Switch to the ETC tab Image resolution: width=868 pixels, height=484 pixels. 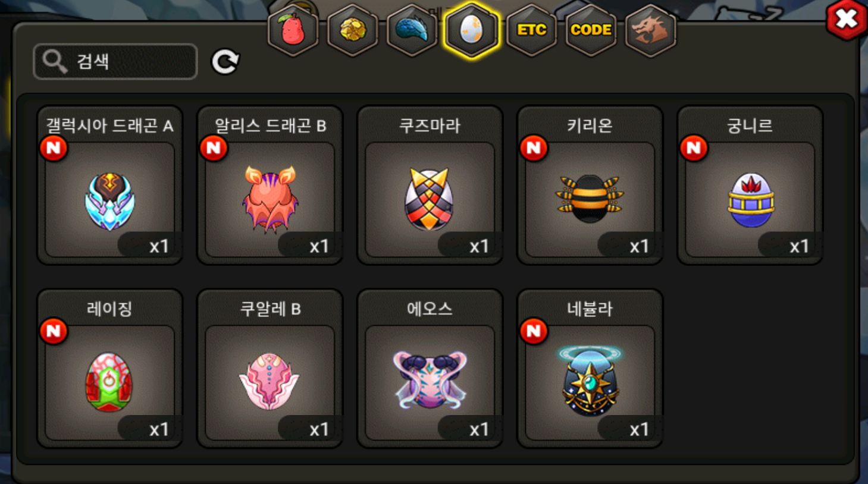pos(531,30)
